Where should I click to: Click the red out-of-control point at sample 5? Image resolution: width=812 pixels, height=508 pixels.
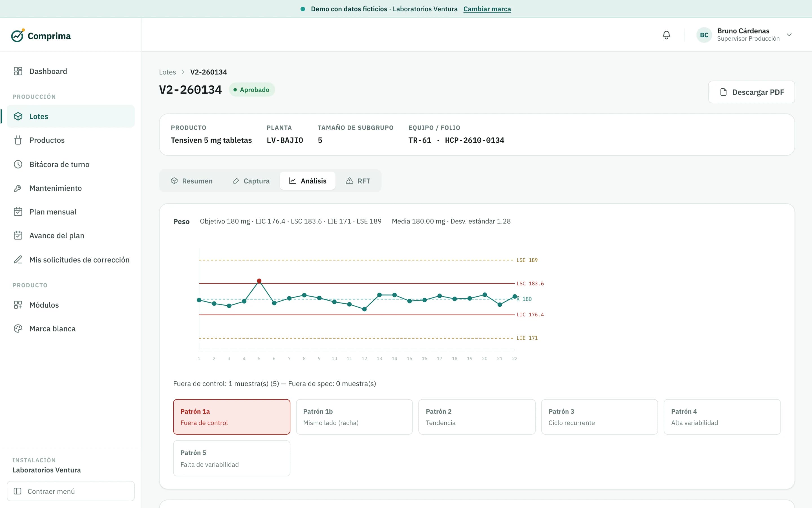coord(259,281)
